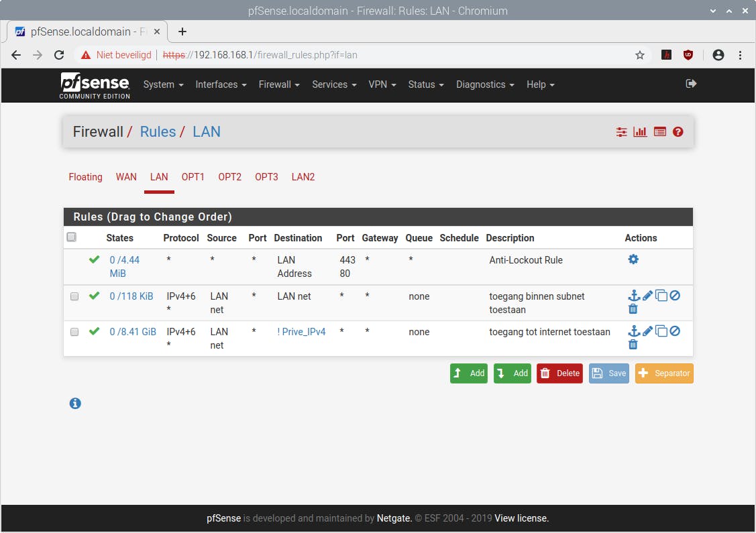Add a Separator

(664, 373)
